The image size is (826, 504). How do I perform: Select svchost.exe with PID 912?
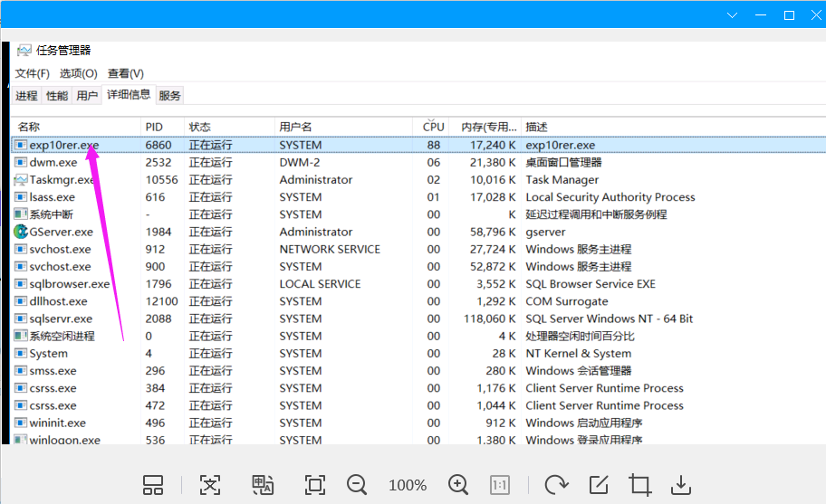pos(60,249)
